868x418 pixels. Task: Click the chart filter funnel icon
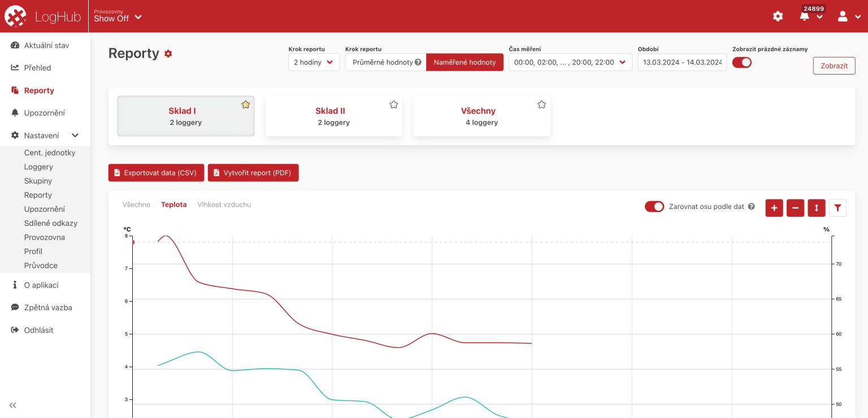click(x=837, y=208)
